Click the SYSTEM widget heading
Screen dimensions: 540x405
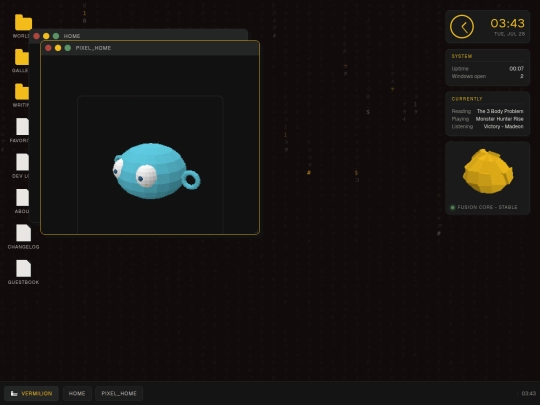(x=462, y=56)
